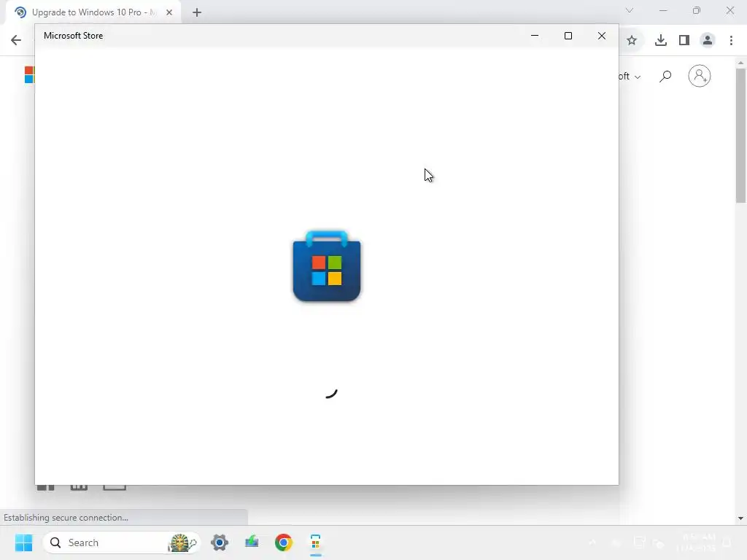Maximize the Microsoft Store window
This screenshot has height=560, width=747.
click(x=568, y=36)
